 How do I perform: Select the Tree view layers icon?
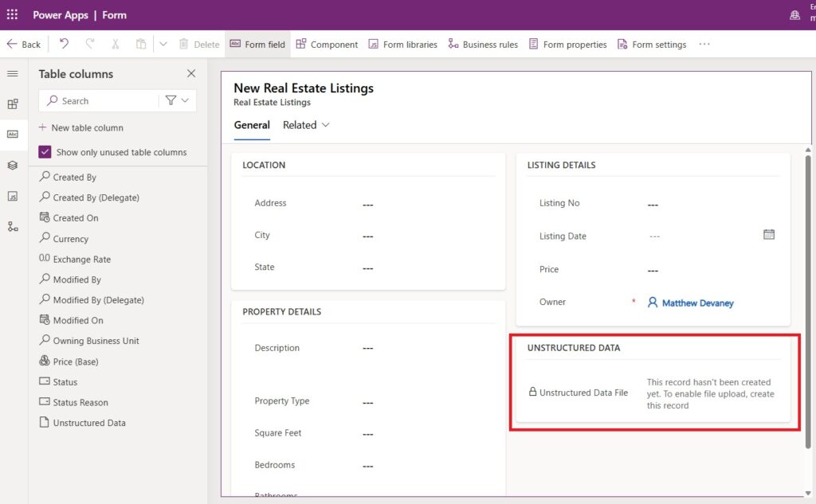point(13,166)
